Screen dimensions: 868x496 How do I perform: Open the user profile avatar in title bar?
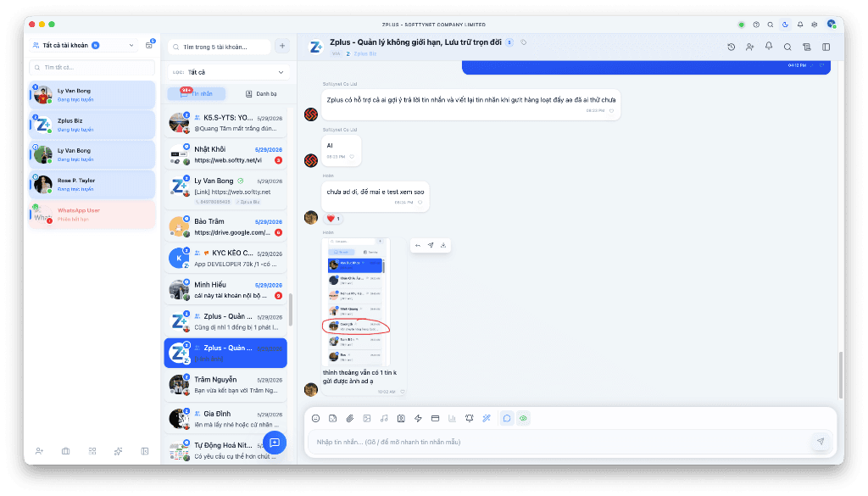click(x=832, y=24)
